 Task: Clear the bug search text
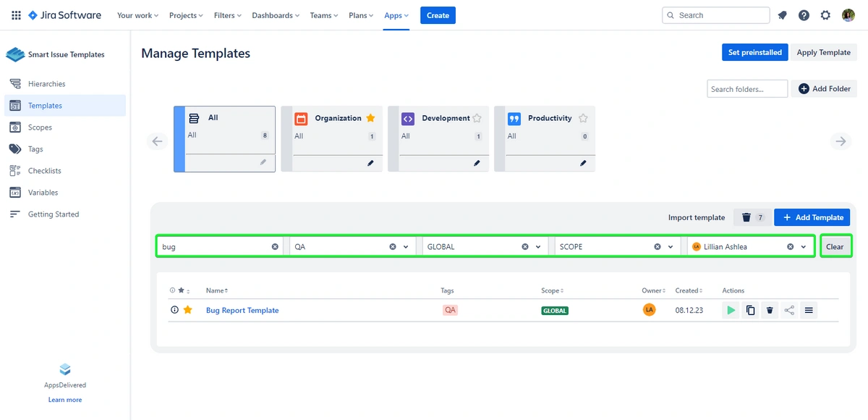click(x=275, y=247)
